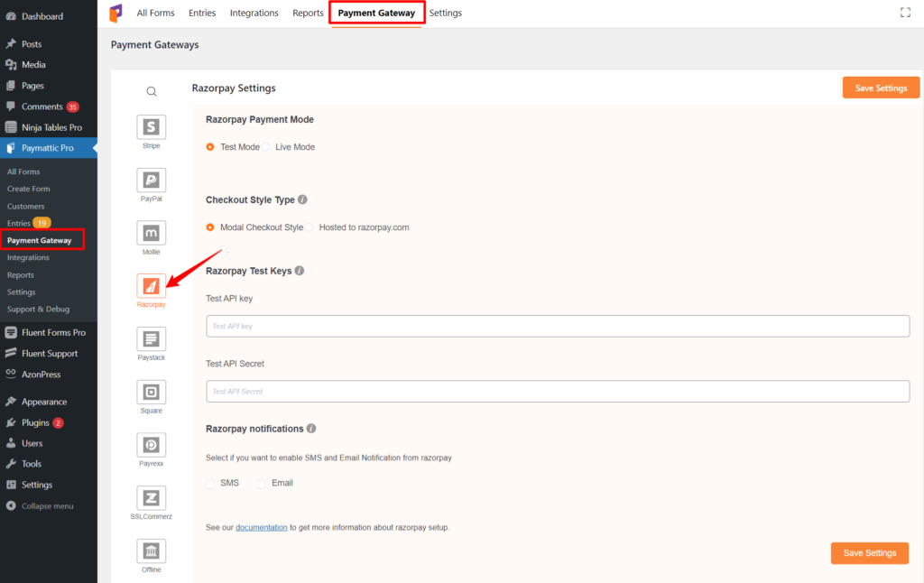The image size is (924, 583).
Task: Select the SSLCommerz gateway icon
Action: pos(151,497)
